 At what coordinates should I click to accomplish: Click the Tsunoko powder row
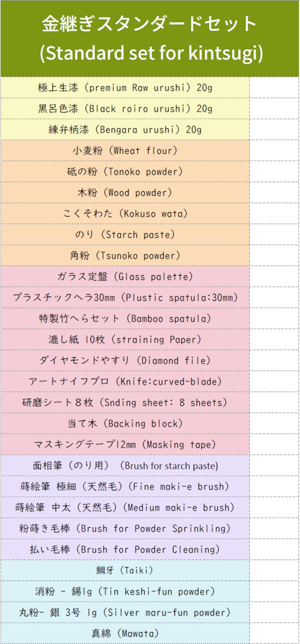[x=125, y=255]
